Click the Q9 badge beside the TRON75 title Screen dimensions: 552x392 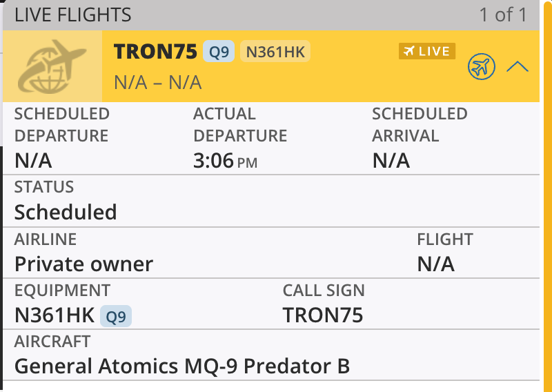click(219, 52)
